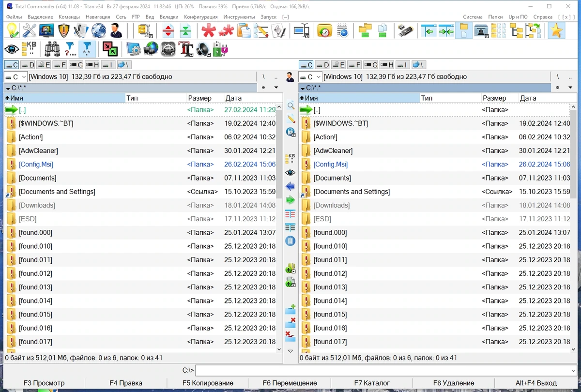The height and width of the screenshot is (392, 581).
Task: Click the right panel vertical scrollbar down arrow
Action: 574,349
